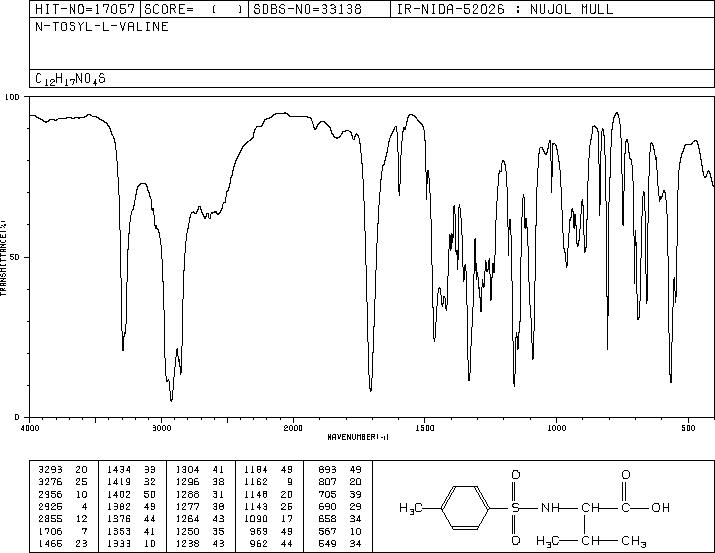Viewport: 715px width, 553px height.
Task: Click the sulfur atom S in the structure
Action: pos(516,507)
